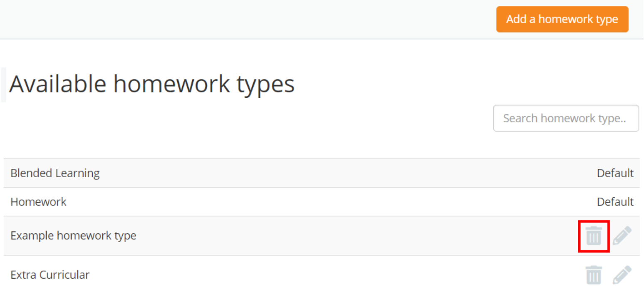Select the pencil icon next to Extra Curricular
Viewport: 644px width, 295px height.
tap(622, 275)
